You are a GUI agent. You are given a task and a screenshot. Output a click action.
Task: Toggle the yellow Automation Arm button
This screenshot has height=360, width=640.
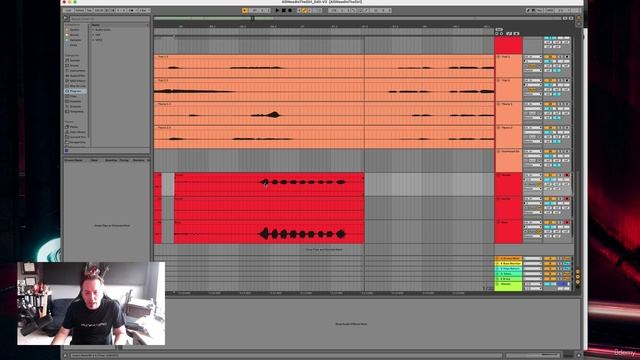[x=304, y=10]
